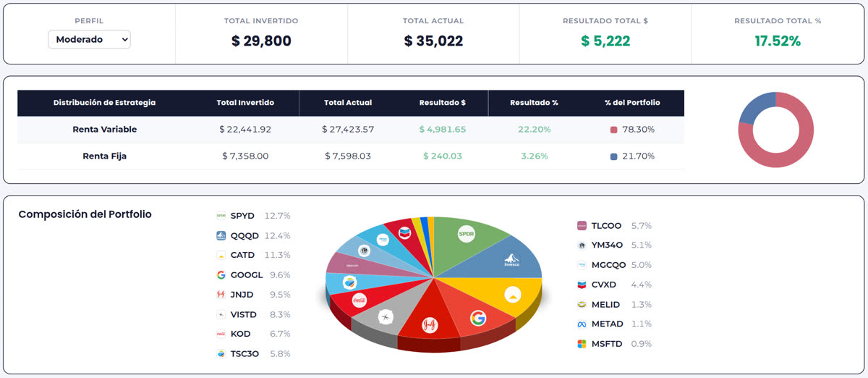Click the Caterpillar logo on the yellow pie slice
The width and height of the screenshot is (868, 378).
(512, 294)
